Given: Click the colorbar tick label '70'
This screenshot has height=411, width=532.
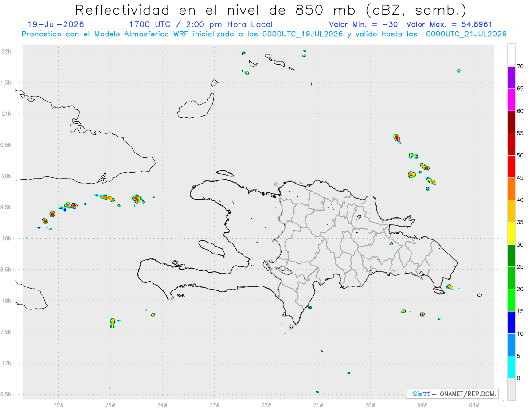Looking at the screenshot, I should [520, 67].
